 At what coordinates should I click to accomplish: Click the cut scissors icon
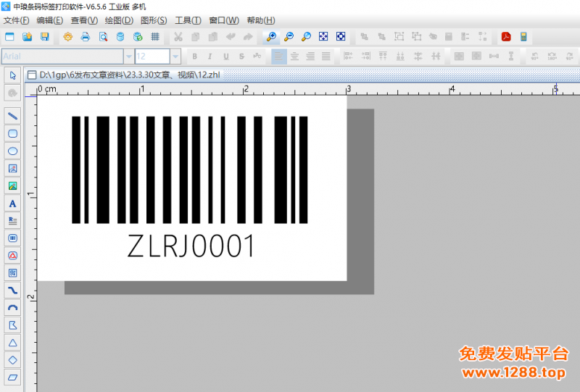coord(178,37)
